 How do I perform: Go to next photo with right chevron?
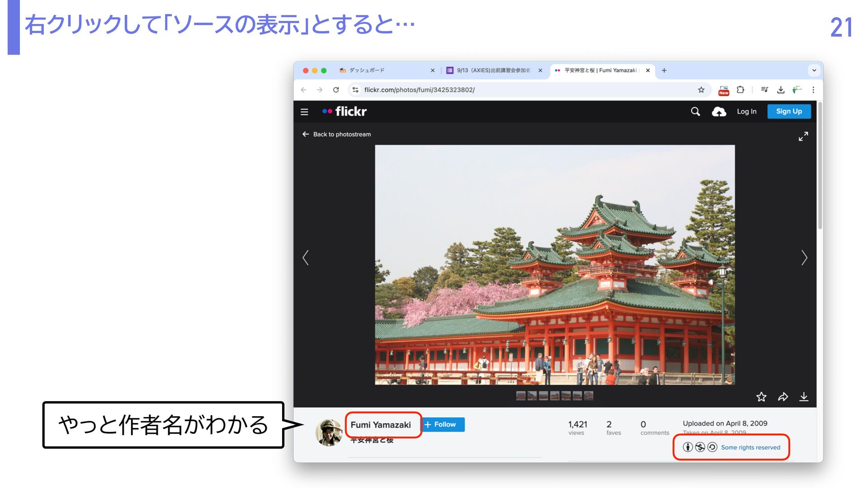click(804, 258)
